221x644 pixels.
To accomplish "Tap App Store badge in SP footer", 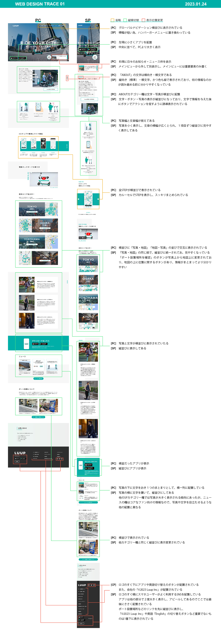I will click(x=81, y=617).
